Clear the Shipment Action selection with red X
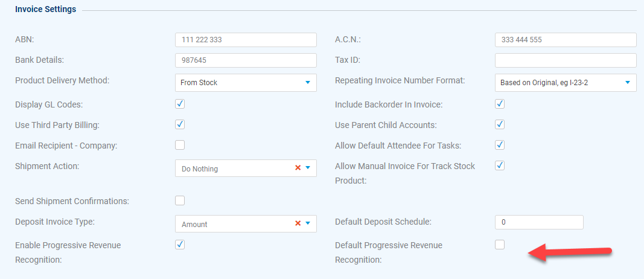Viewport: 644px width, 279px height. tap(298, 168)
